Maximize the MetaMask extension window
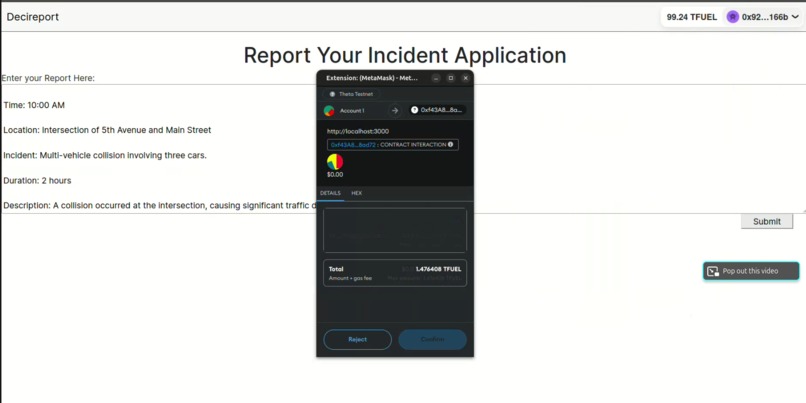This screenshot has width=806, height=403. point(451,78)
